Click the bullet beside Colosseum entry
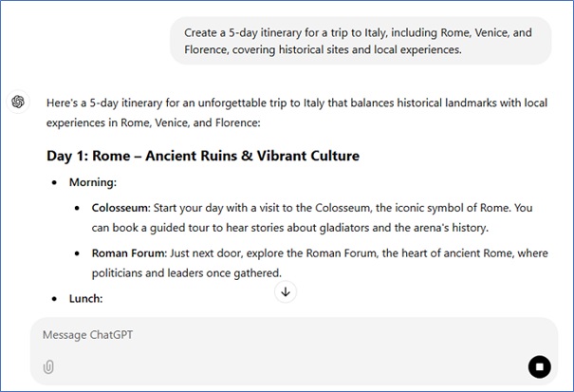Image resolution: width=574 pixels, height=392 pixels. click(77, 208)
